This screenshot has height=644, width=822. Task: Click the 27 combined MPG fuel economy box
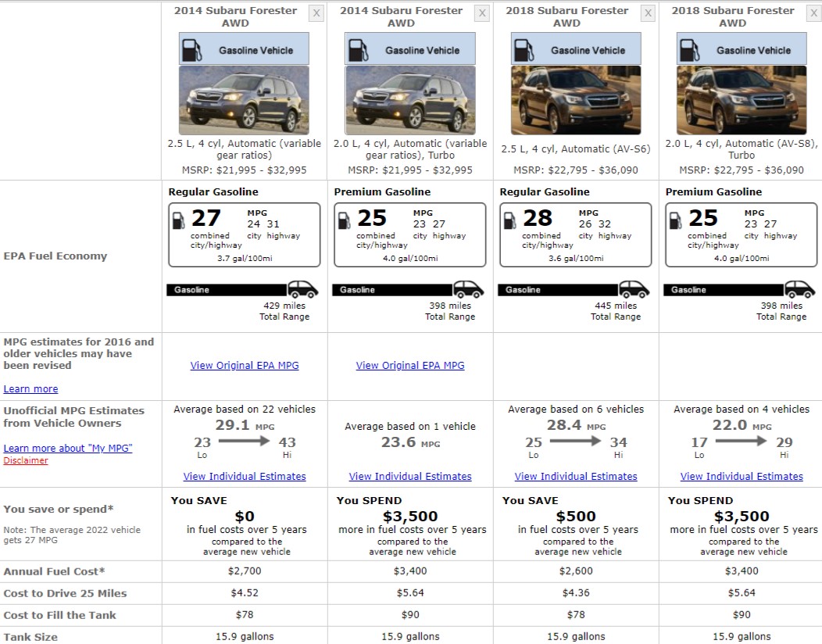pyautogui.click(x=245, y=235)
